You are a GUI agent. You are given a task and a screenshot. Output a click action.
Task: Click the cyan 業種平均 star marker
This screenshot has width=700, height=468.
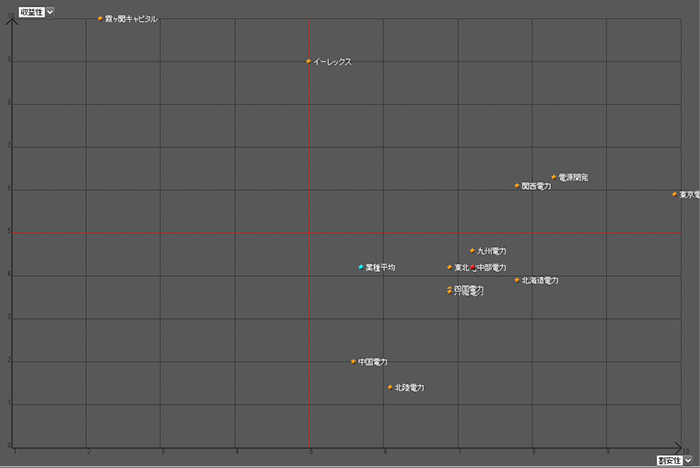(x=361, y=267)
